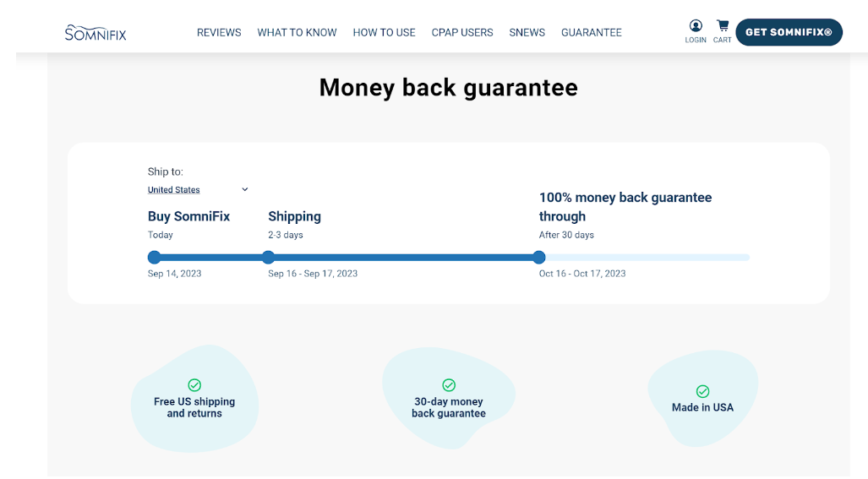Click the Shipping timeline marker dot
Screen dimensions: 868x479
[268, 258]
